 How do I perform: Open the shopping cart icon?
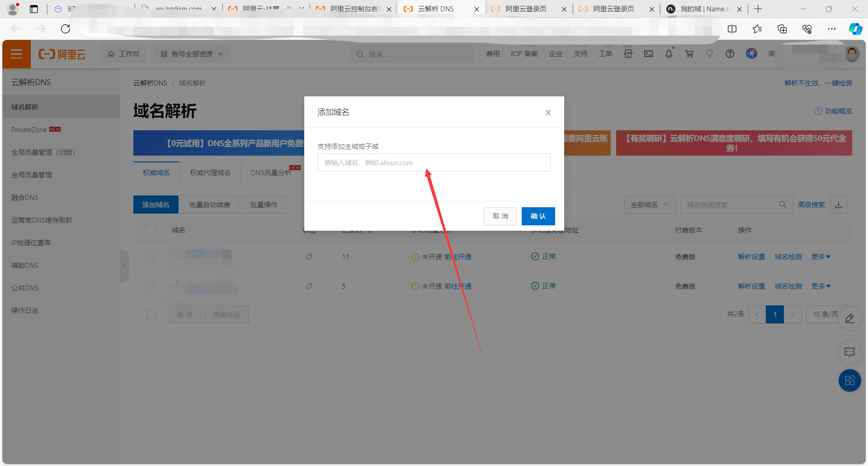(689, 54)
